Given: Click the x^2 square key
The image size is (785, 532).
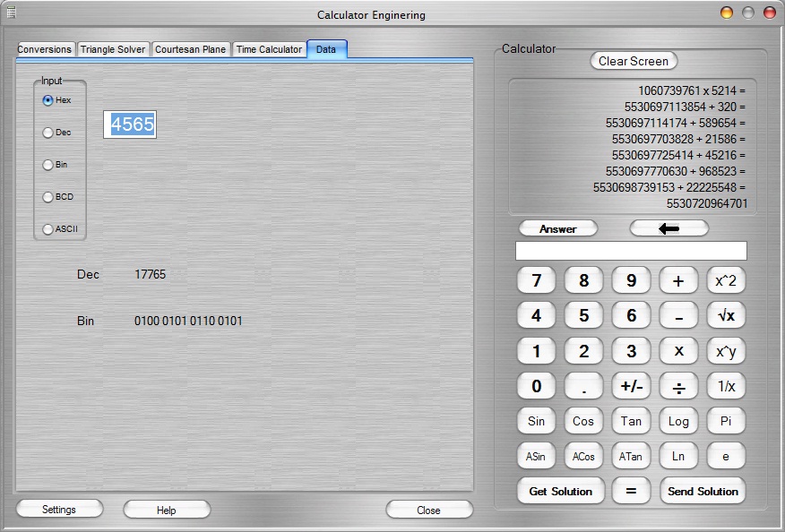Looking at the screenshot, I should 726,280.
